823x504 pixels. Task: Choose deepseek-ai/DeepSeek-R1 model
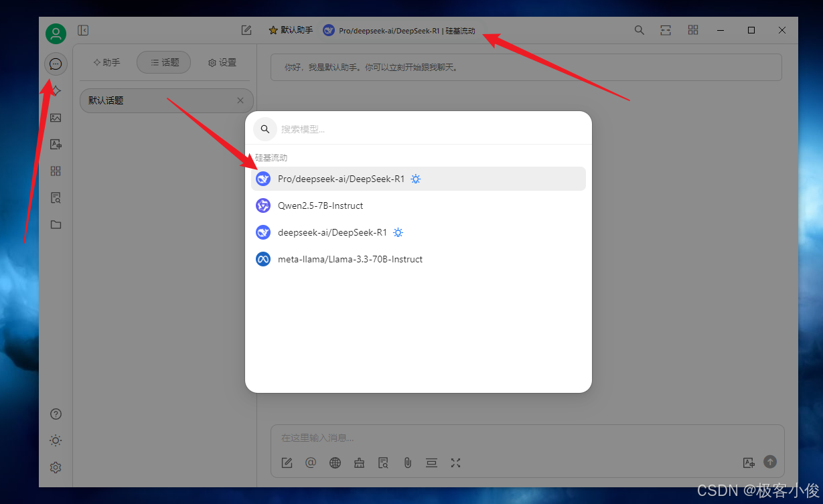coord(419,232)
